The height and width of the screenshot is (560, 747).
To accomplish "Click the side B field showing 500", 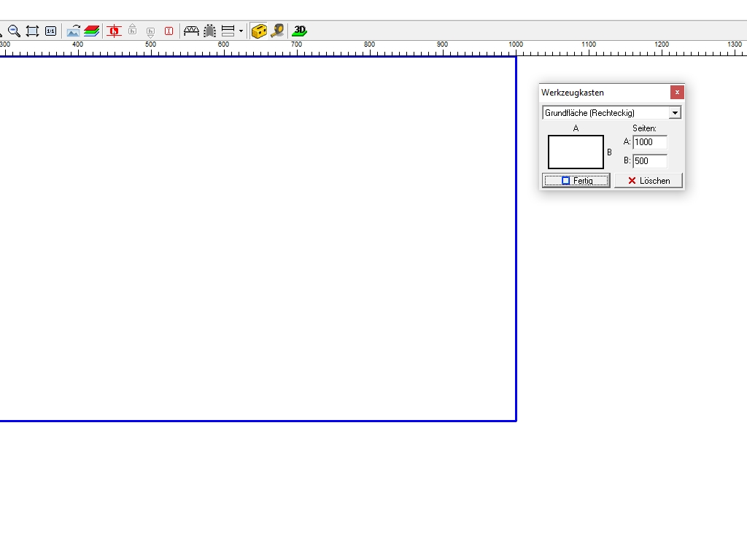I will click(649, 161).
